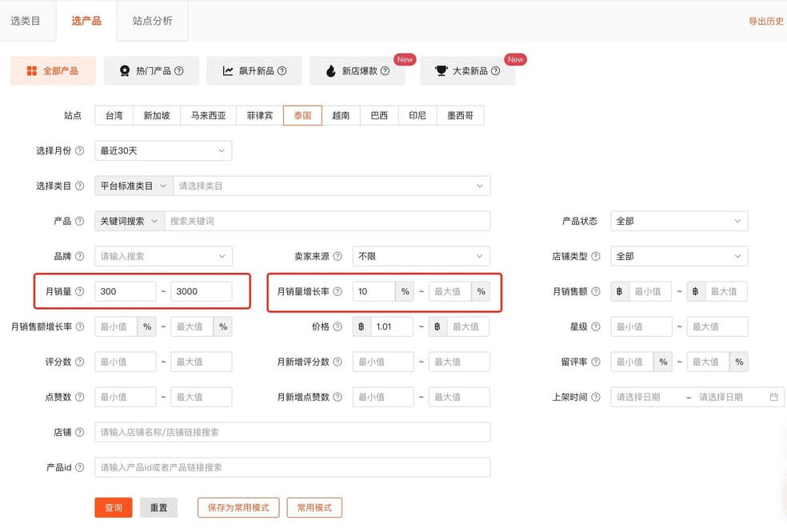The image size is (787, 532).
Task: Show help for 选择类目
Action: 79,186
